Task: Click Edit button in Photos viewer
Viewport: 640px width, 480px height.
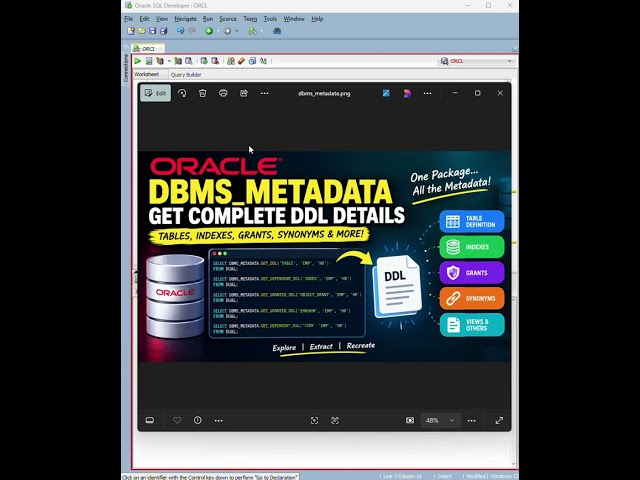Action: point(156,93)
